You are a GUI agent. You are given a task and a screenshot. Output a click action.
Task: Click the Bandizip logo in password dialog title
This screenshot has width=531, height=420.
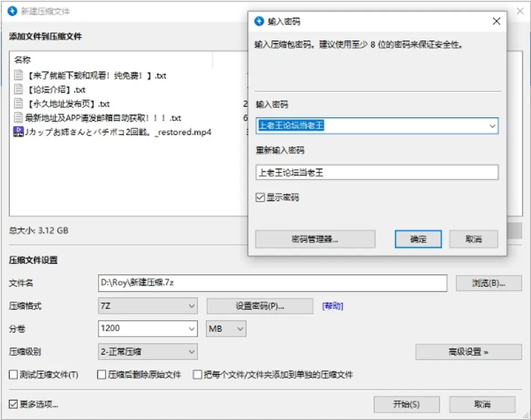pyautogui.click(x=259, y=22)
